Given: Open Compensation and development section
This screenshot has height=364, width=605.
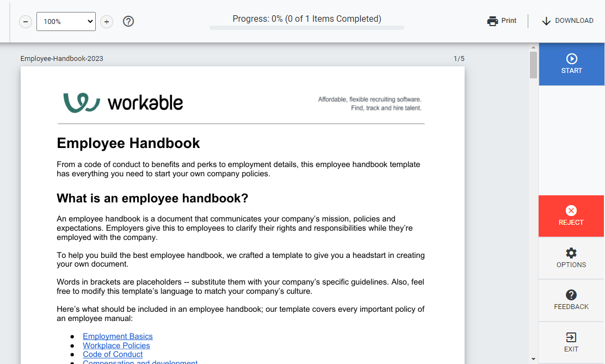Looking at the screenshot, I should tap(140, 362).
